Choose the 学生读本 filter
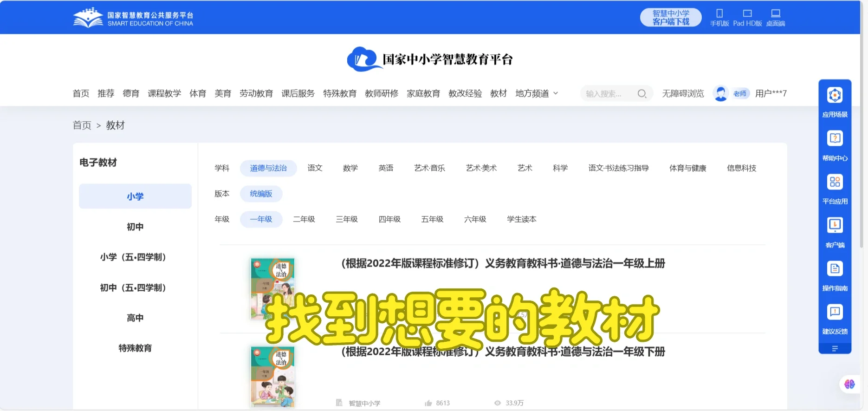868x411 pixels. coord(522,219)
